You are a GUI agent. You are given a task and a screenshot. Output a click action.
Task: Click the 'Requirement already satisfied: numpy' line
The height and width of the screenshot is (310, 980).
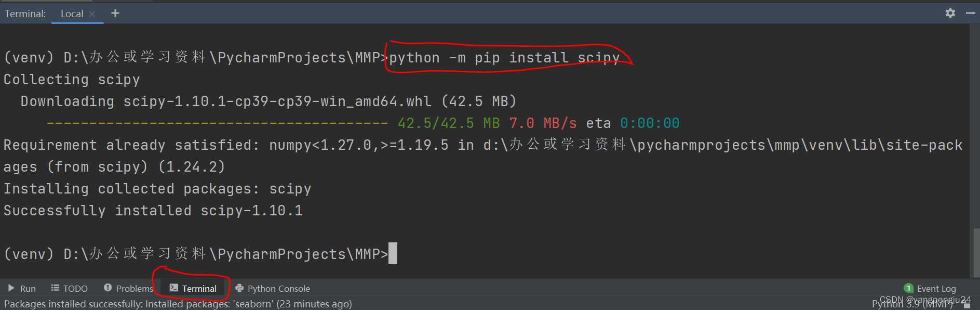[x=483, y=156]
